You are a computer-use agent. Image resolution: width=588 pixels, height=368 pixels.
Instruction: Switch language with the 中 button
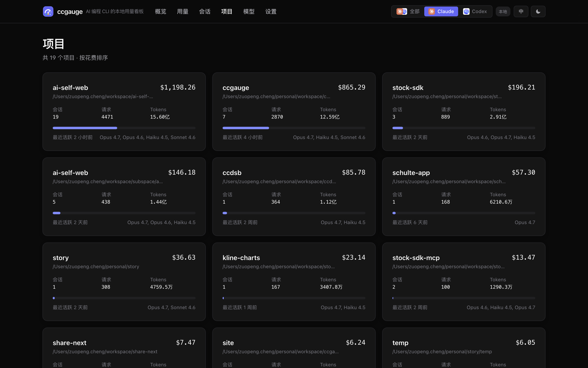coord(521,11)
